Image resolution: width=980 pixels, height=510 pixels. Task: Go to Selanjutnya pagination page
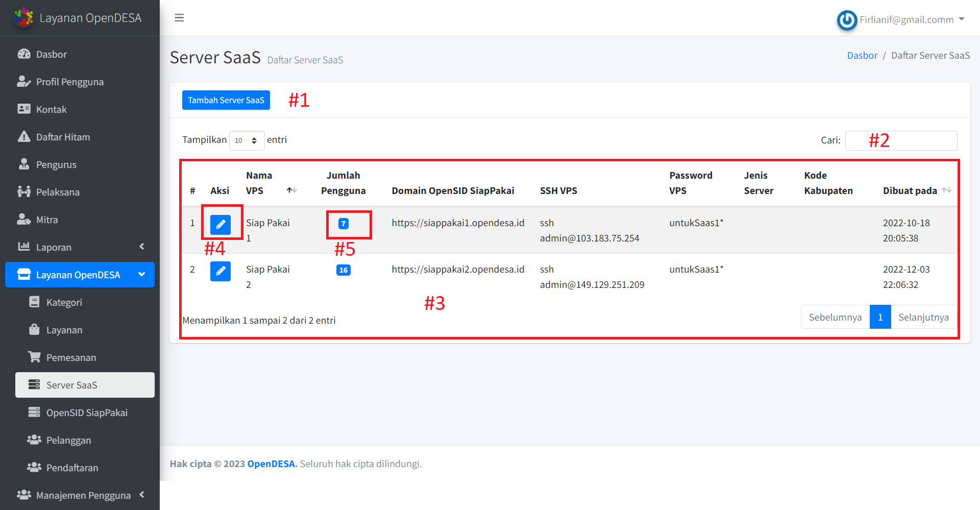tap(923, 317)
